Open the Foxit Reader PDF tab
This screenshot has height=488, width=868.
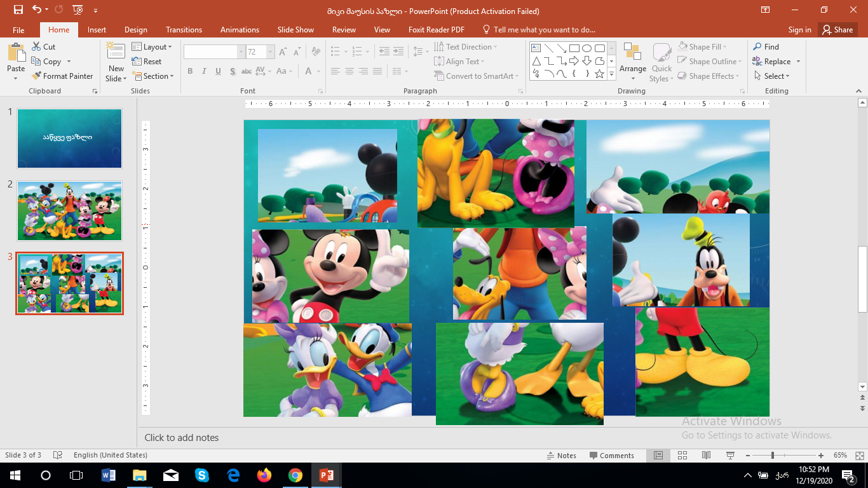[437, 30]
